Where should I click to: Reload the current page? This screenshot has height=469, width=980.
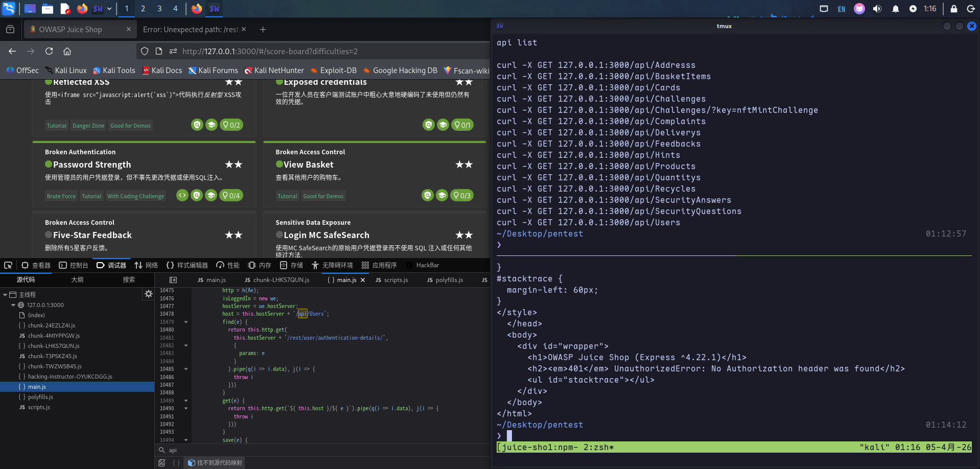tap(49, 51)
